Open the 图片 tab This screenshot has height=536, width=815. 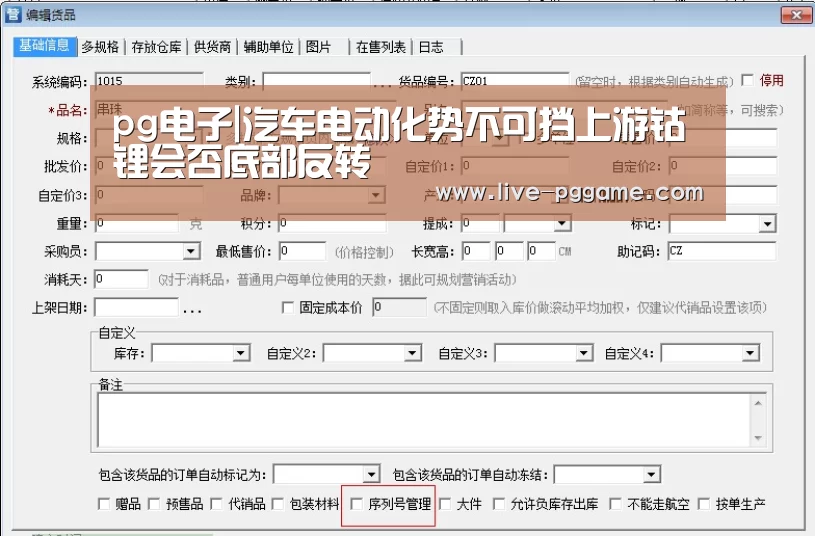[x=318, y=47]
